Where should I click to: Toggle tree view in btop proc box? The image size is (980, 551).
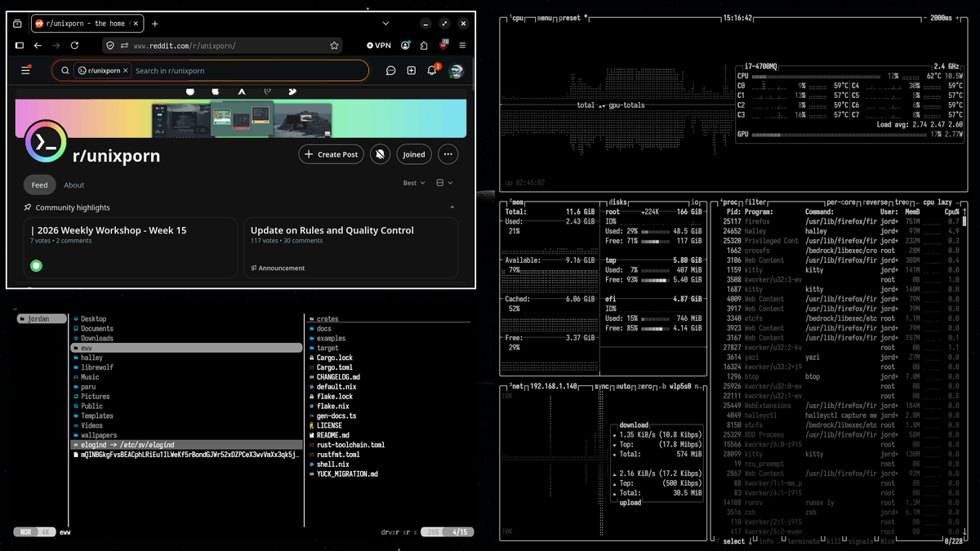pyautogui.click(x=904, y=202)
